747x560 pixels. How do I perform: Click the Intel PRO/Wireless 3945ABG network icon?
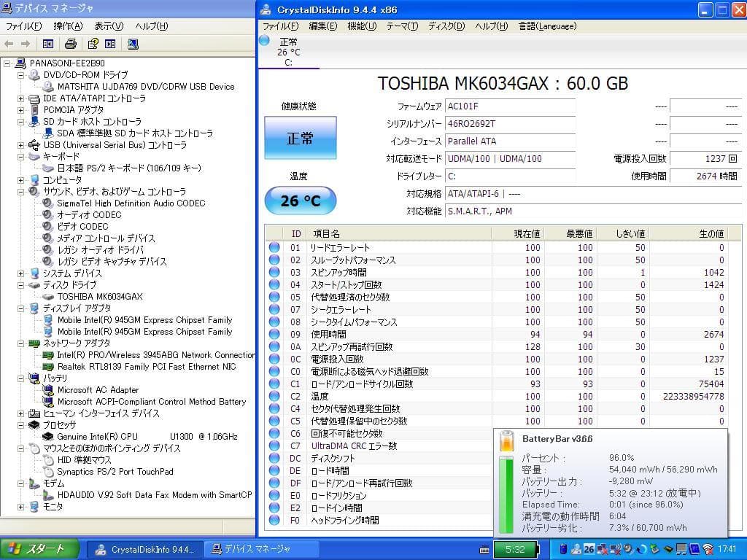click(48, 355)
